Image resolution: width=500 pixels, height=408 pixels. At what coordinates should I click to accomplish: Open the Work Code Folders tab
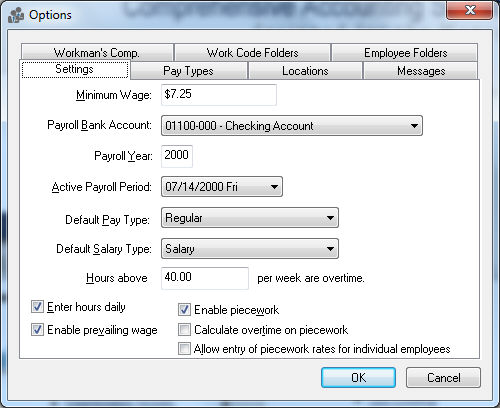tap(252, 53)
